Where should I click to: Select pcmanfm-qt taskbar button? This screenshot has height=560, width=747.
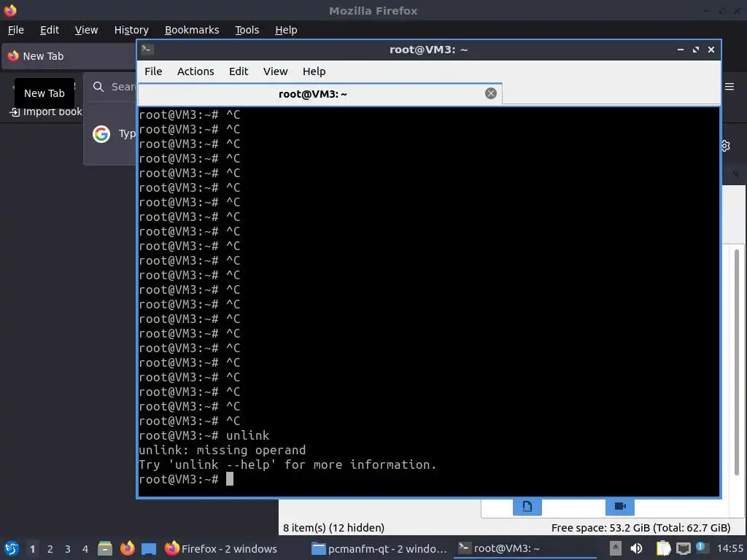click(379, 548)
